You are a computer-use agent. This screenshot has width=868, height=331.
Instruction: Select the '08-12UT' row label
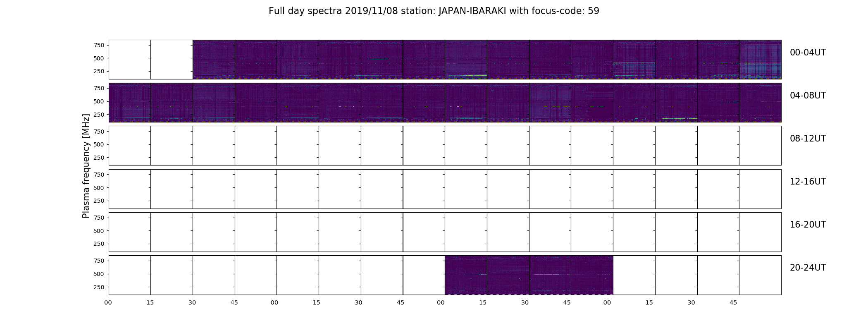coord(808,139)
